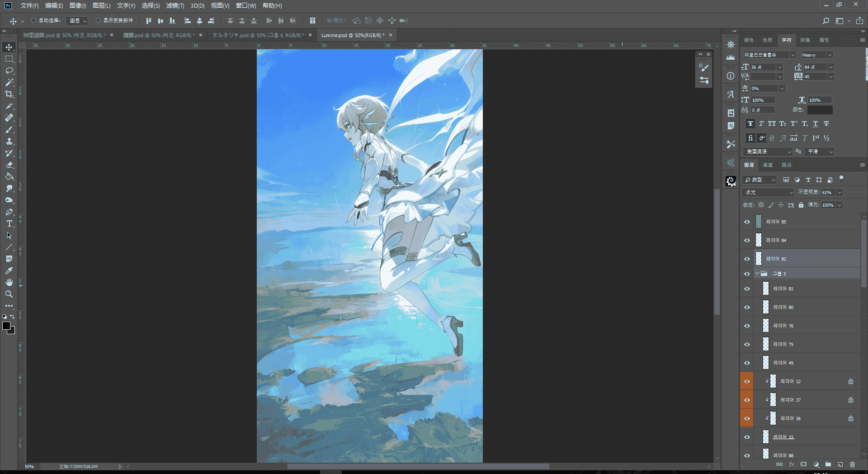Open the opacity 61% dropdown arrow
868x474 pixels.
coord(840,192)
